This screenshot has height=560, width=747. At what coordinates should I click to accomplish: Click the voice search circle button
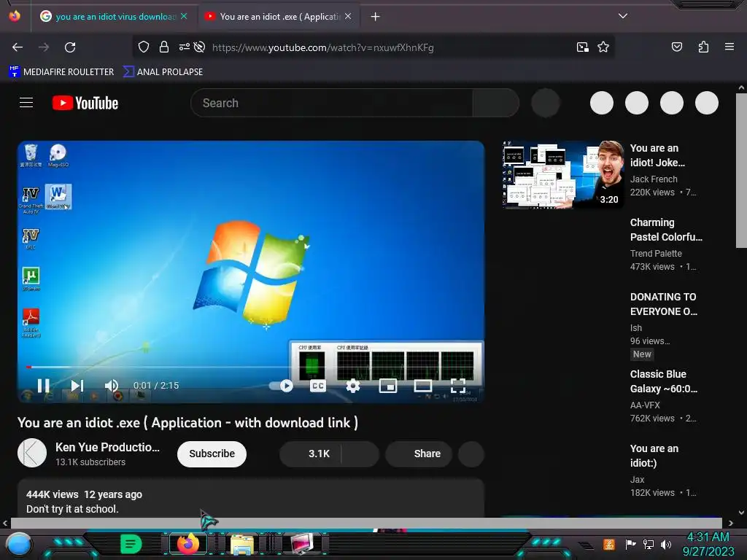[546, 103]
